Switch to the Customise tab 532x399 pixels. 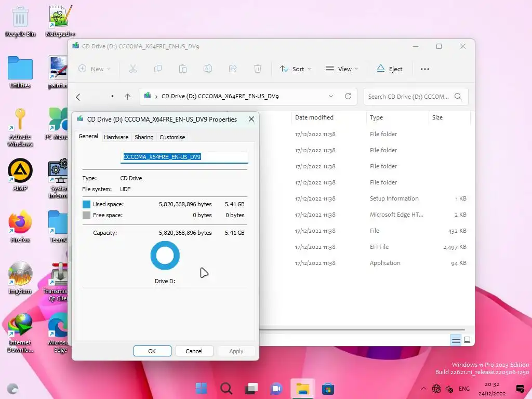[x=172, y=137]
